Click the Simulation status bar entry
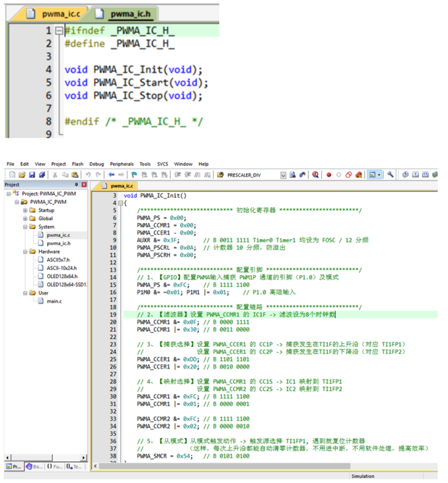The height and width of the screenshot is (483, 448). [x=363, y=476]
